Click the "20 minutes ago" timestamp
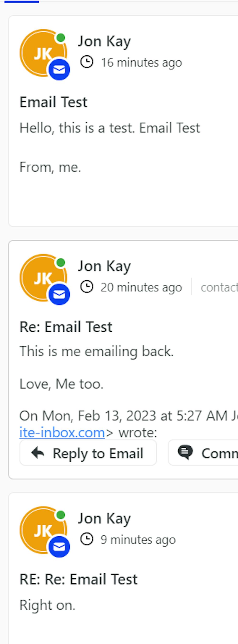This screenshot has width=238, height=644. pos(141,287)
